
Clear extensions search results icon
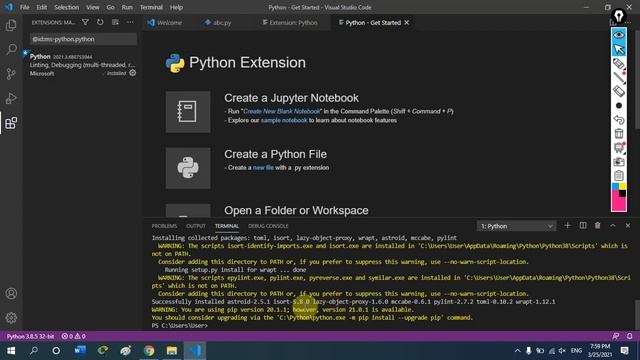pos(116,22)
